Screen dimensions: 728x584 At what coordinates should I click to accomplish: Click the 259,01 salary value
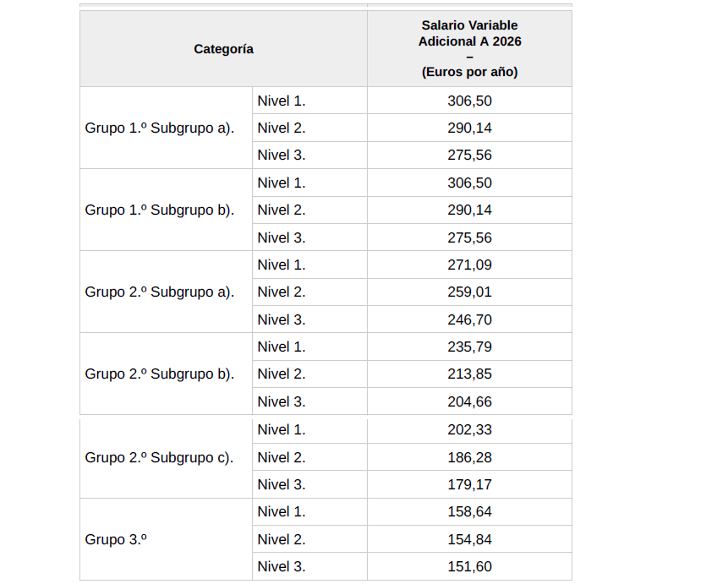[x=469, y=292]
